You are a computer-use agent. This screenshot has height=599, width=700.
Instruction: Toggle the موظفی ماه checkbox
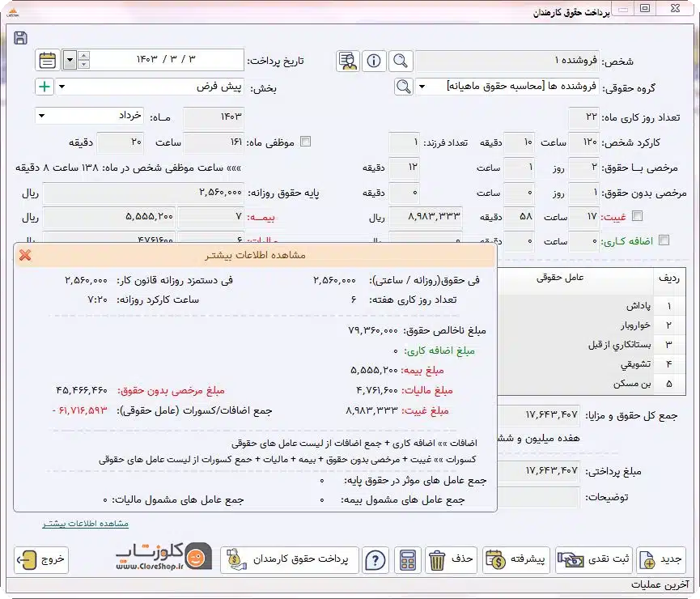[x=305, y=142]
